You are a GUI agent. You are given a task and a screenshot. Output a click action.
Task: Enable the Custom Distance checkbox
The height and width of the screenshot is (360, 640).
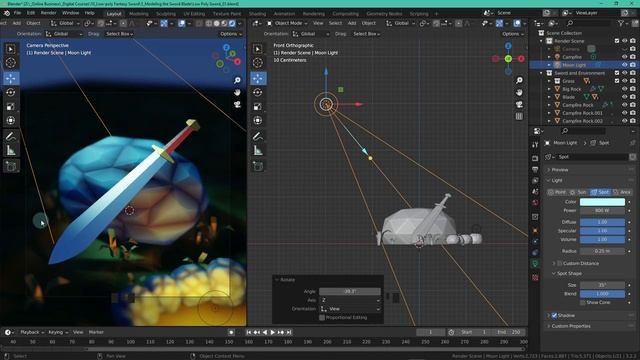560,263
